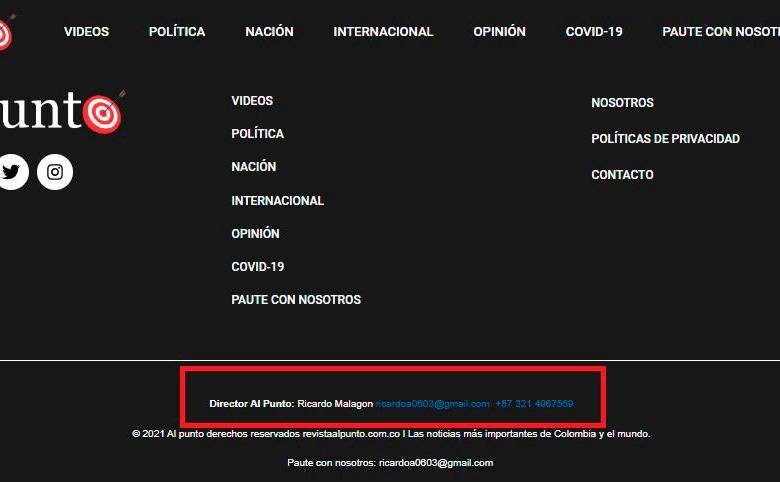
Task: Click the Twitter icon in the footer
Action: click(11, 172)
